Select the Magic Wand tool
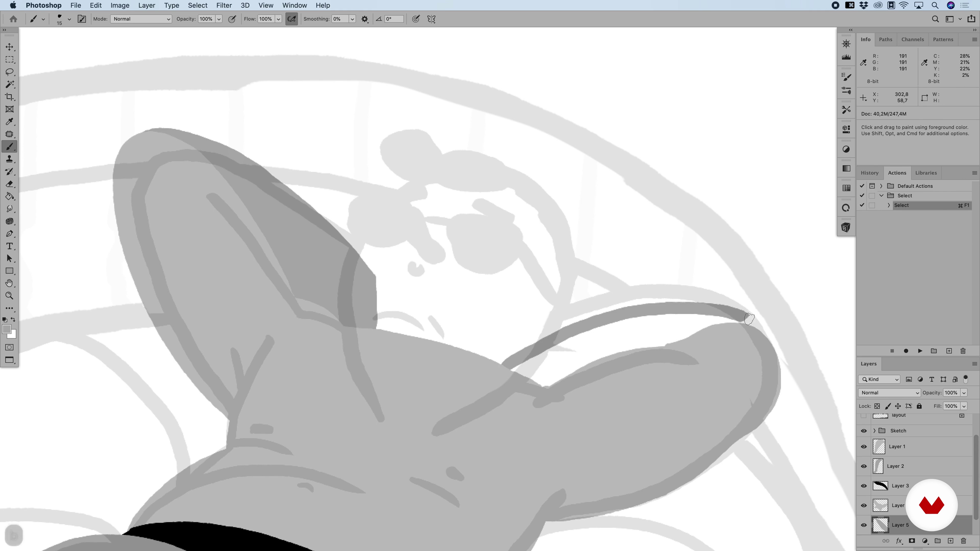980x551 pixels. [9, 84]
